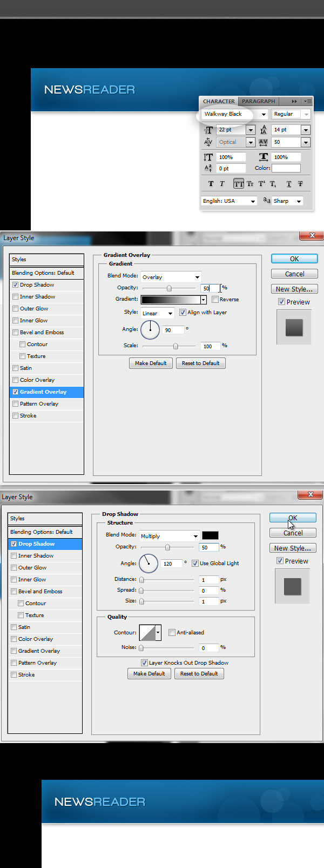Click the Drop Shadow angle dial
Image resolution: width=324 pixels, height=868 pixels.
click(148, 564)
